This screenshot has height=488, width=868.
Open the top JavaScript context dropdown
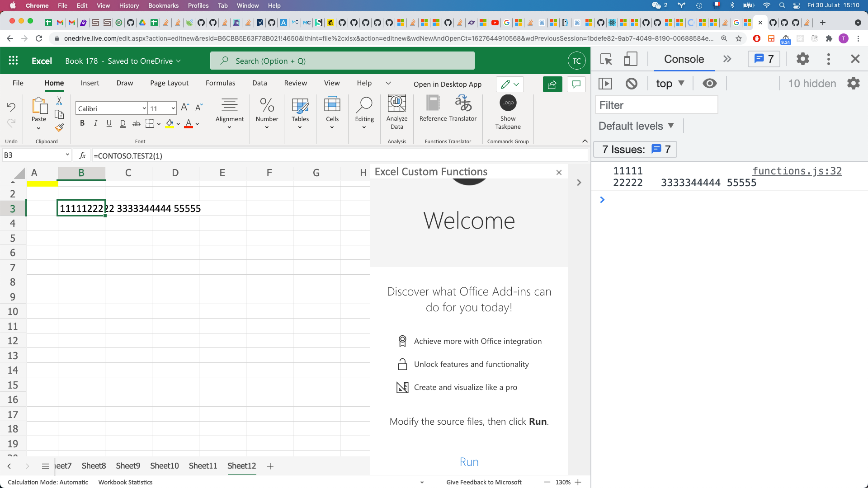point(670,84)
